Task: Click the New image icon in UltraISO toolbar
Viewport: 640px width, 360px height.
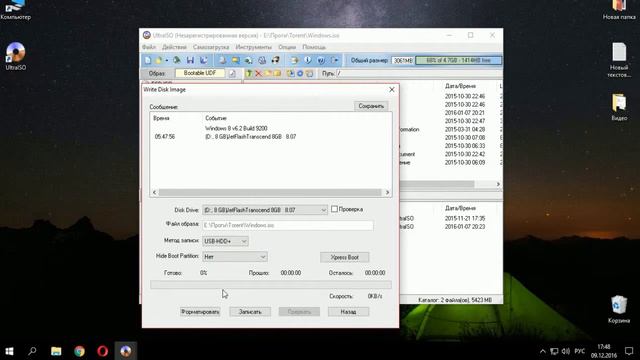Action: (x=148, y=60)
